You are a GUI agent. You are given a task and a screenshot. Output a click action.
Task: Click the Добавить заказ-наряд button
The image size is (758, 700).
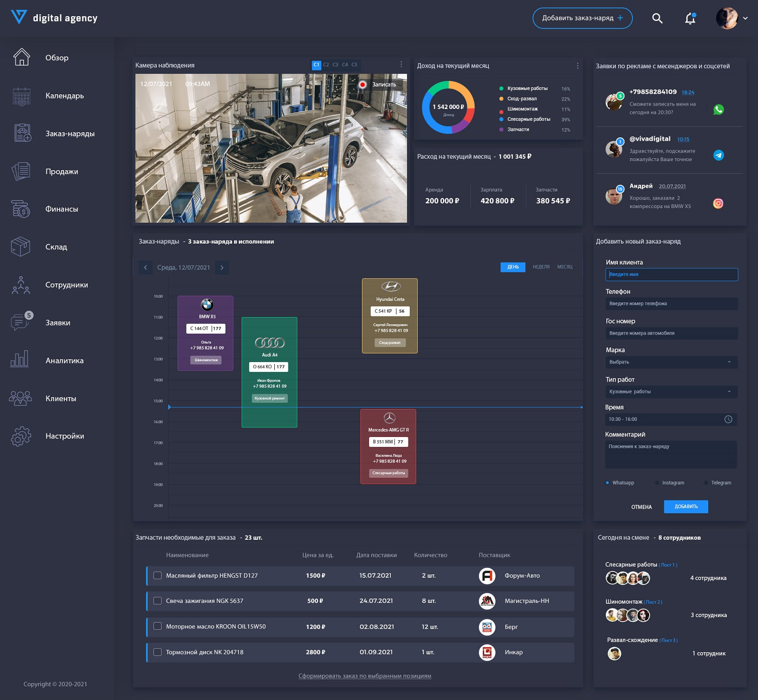[x=582, y=18]
